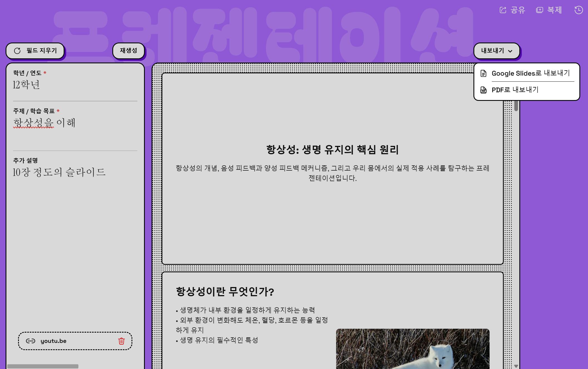The image size is (588, 369).
Task: Click the 주제 / 학습 목표 text field
Action: pos(44,123)
